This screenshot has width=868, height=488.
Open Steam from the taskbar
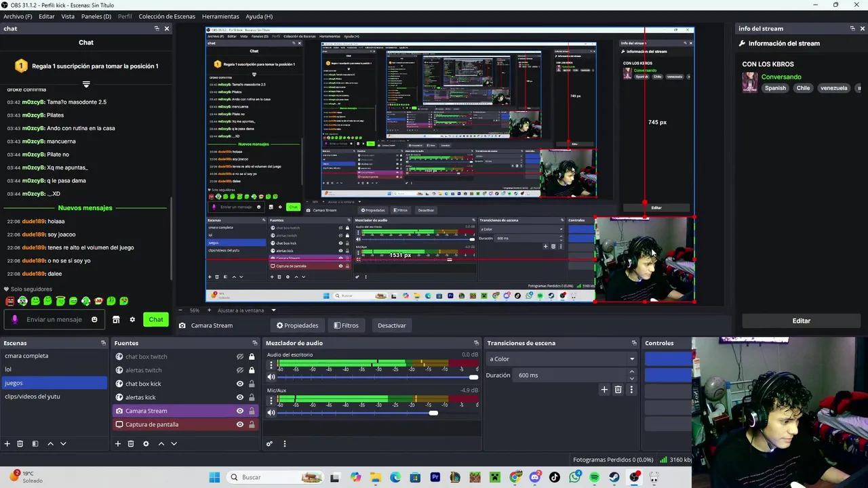tap(614, 477)
